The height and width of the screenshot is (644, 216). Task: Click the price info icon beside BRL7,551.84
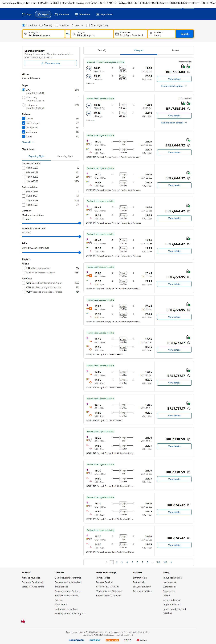click(188, 72)
